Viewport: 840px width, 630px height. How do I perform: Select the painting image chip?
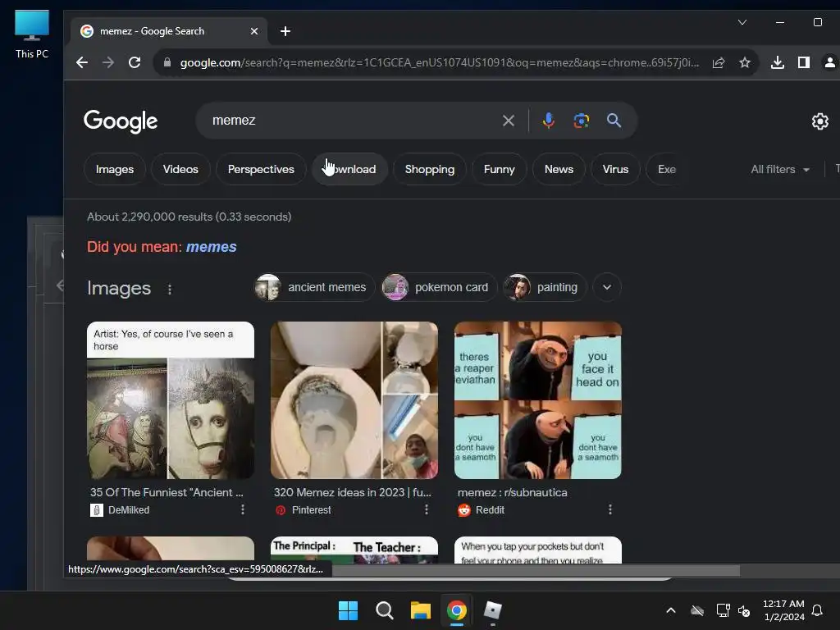pyautogui.click(x=545, y=288)
